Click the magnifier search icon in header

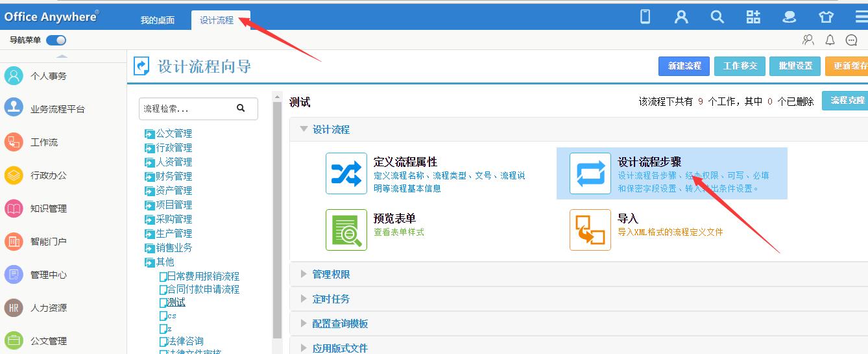(x=717, y=17)
